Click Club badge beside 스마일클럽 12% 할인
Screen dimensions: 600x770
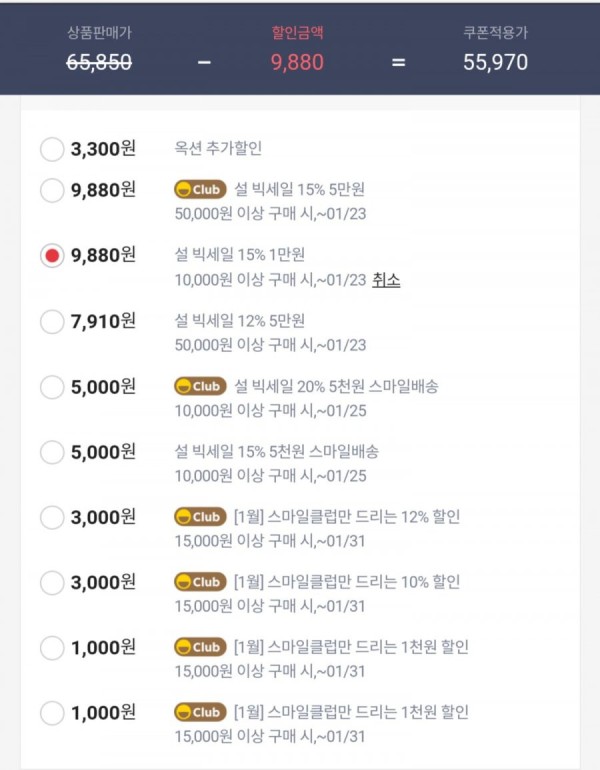pos(200,517)
